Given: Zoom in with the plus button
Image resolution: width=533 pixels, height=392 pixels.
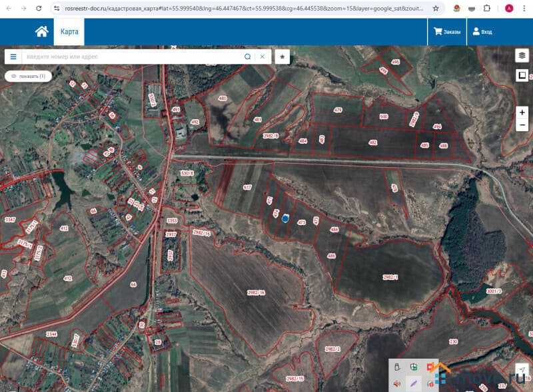Looking at the screenshot, I should (x=522, y=112).
